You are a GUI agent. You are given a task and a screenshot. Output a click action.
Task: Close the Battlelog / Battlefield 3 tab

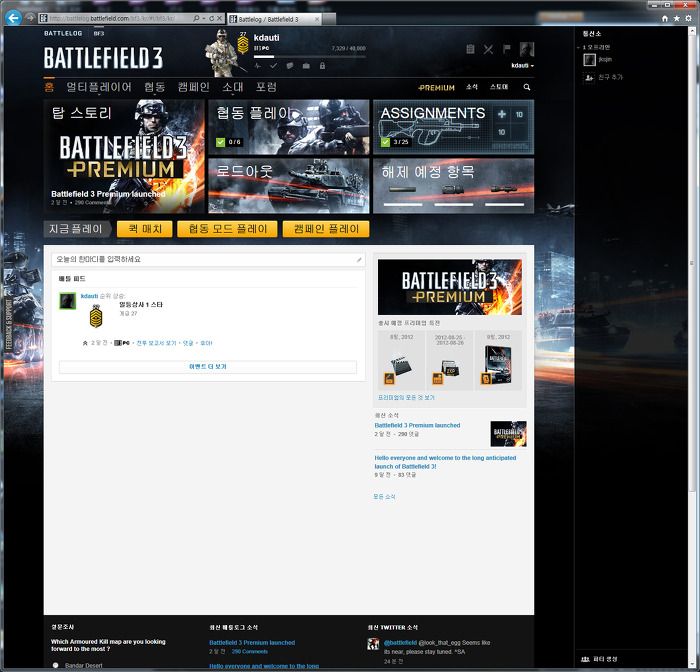pos(317,19)
